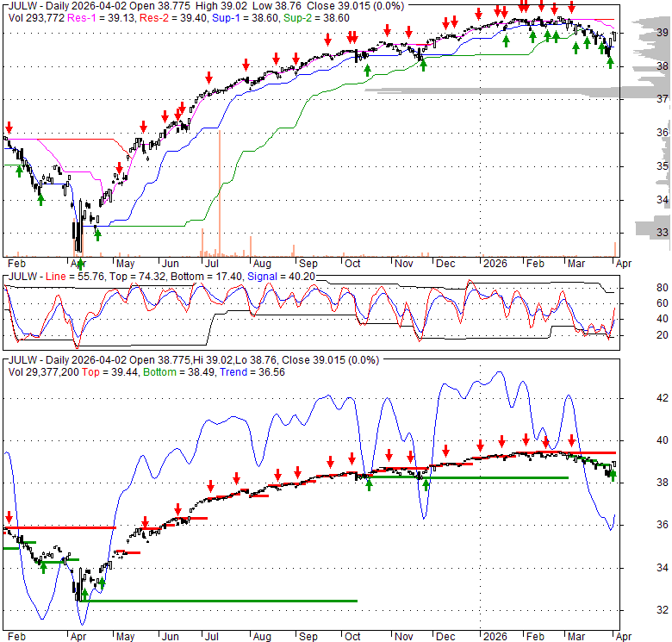This screenshot has width=672, height=642.
Task: Click the 'Sup-1 = 38.60' support label
Action: tap(246, 18)
